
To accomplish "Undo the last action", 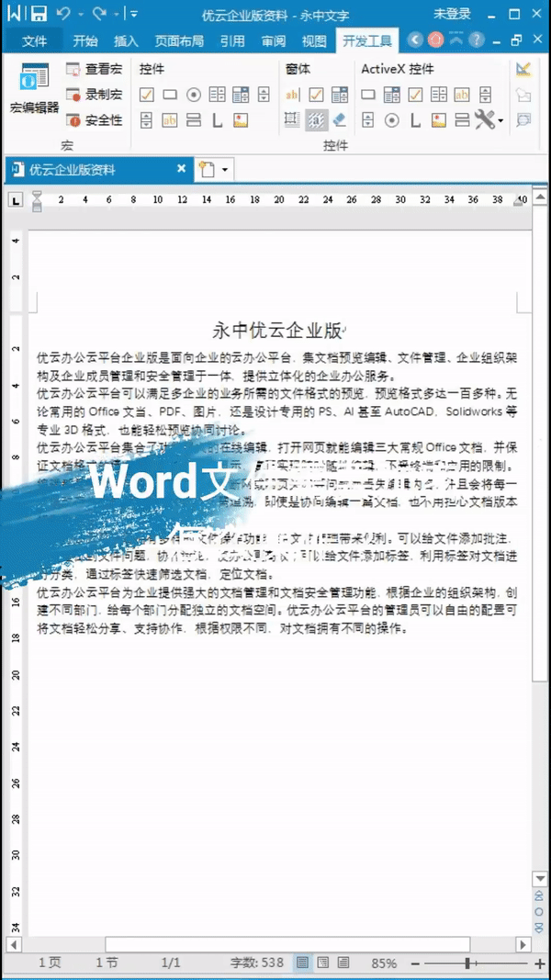I will coord(62,14).
